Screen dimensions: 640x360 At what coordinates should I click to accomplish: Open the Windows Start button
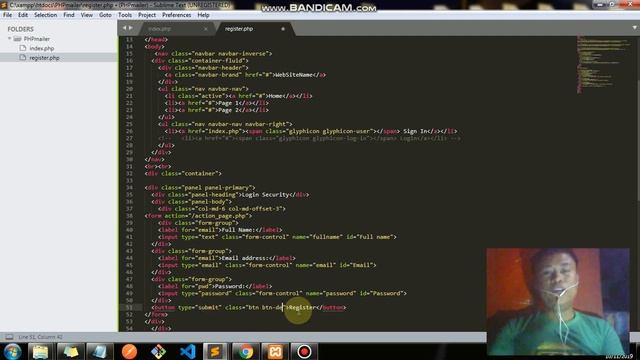click(x=12, y=352)
